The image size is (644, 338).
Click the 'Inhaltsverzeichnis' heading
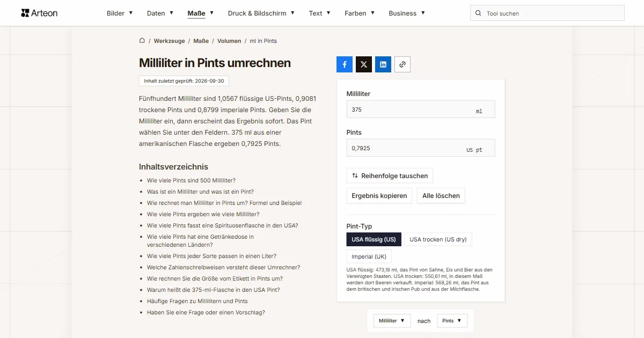point(173,167)
